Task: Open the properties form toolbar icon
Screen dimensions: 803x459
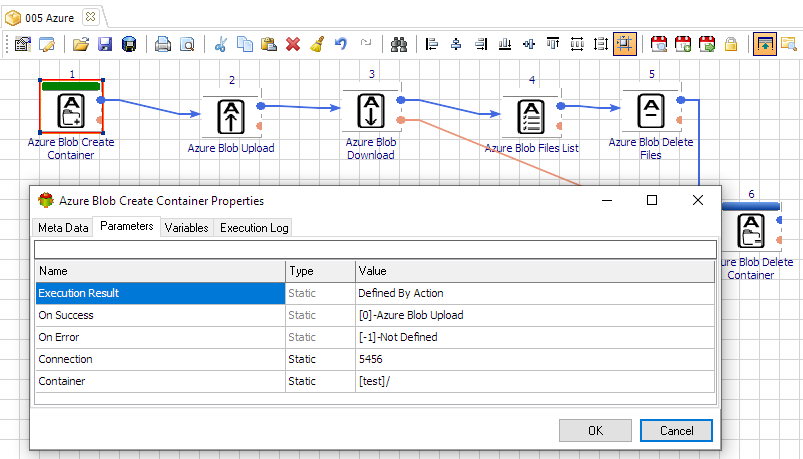Action: click(23, 44)
